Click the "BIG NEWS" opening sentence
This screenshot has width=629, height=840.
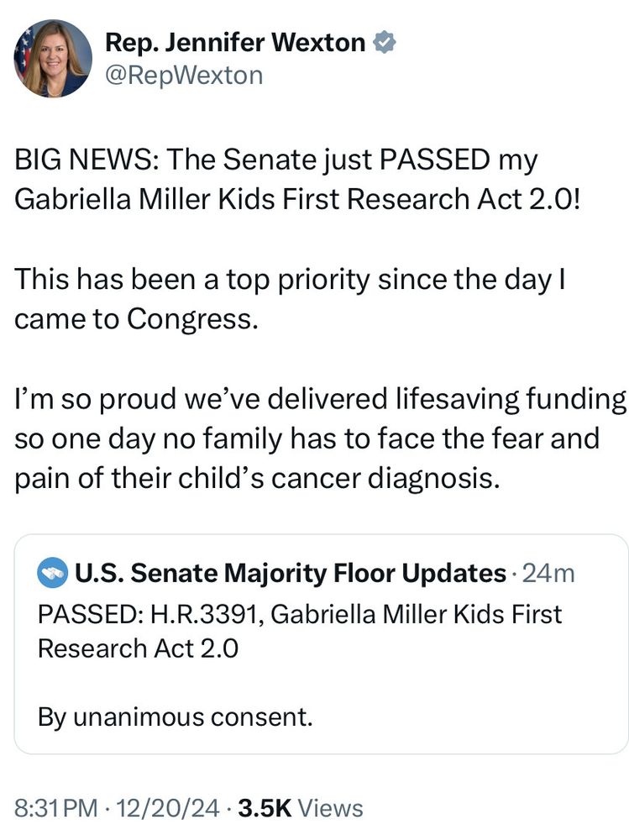(x=276, y=160)
